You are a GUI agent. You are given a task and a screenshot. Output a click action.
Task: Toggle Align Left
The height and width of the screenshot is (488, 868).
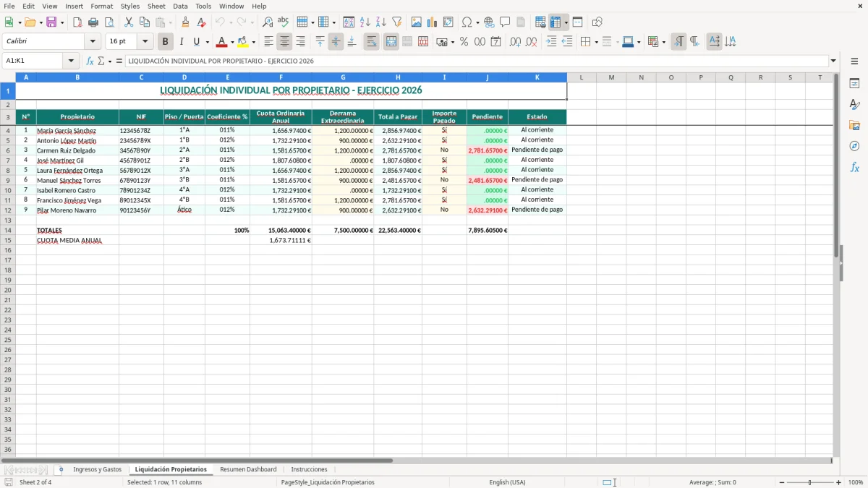[x=268, y=42]
